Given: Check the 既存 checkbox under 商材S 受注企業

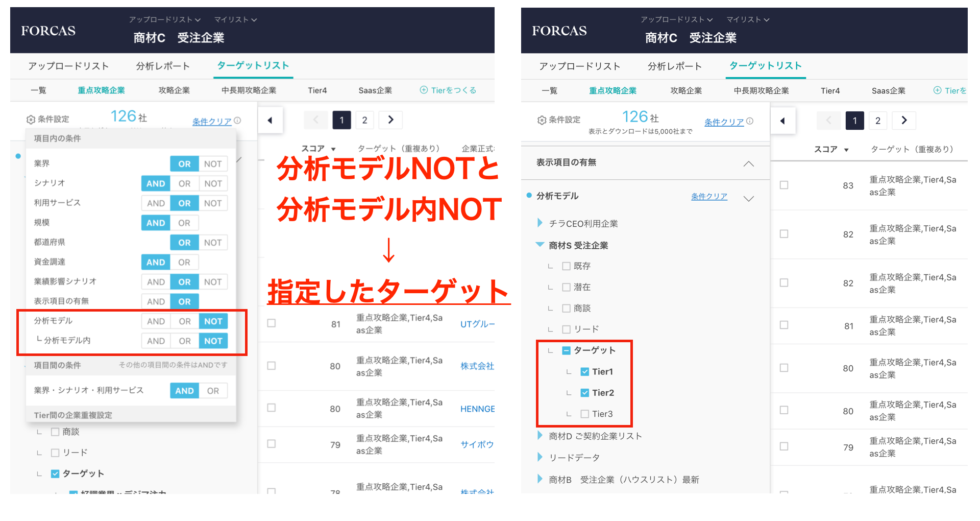Looking at the screenshot, I should 566,266.
